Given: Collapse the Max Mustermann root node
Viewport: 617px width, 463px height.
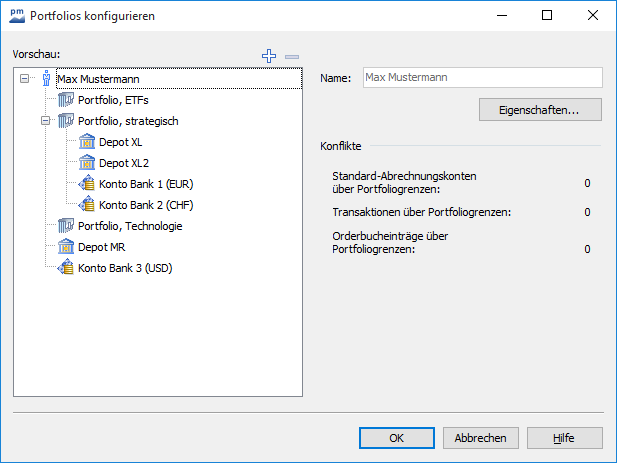Looking at the screenshot, I should click(24, 79).
